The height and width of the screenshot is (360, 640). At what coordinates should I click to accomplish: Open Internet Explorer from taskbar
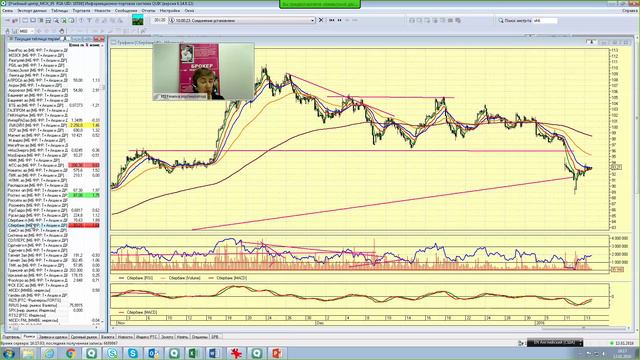[49, 353]
